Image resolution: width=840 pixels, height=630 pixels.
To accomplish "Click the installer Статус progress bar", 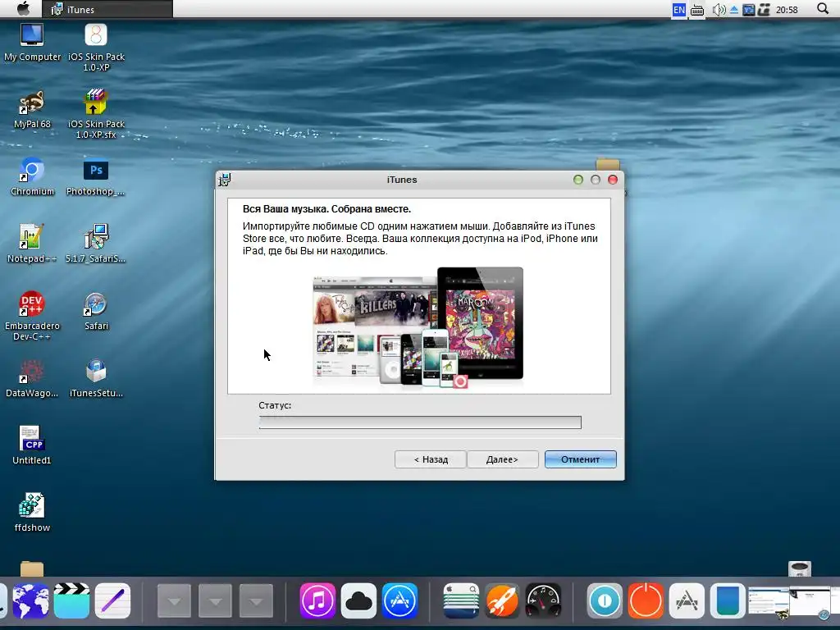I will point(420,422).
